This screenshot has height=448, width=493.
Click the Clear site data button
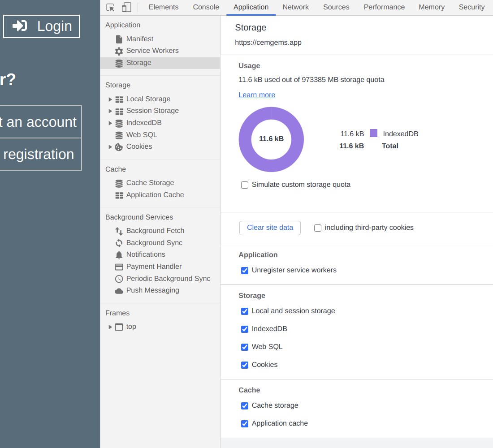[x=270, y=228]
